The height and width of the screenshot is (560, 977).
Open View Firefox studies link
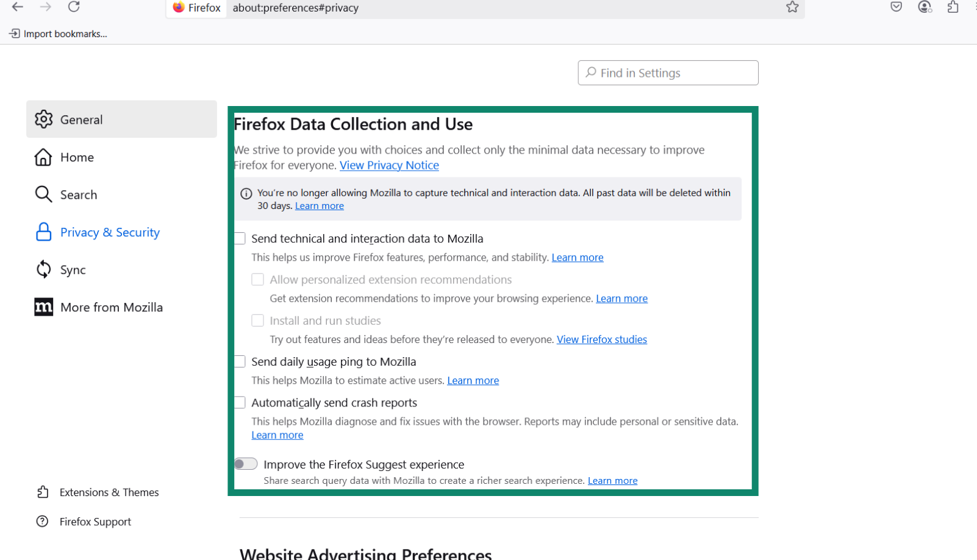[601, 339]
